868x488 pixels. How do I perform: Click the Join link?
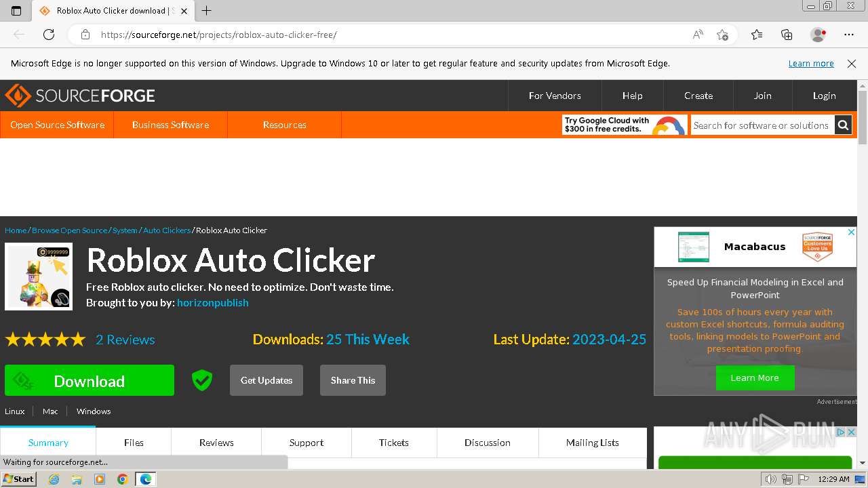[762, 96]
